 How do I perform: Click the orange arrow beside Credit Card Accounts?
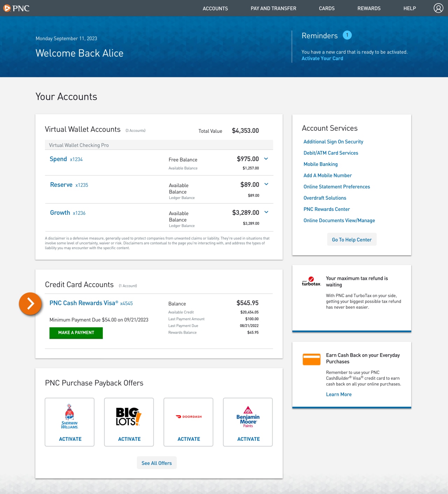pyautogui.click(x=30, y=304)
